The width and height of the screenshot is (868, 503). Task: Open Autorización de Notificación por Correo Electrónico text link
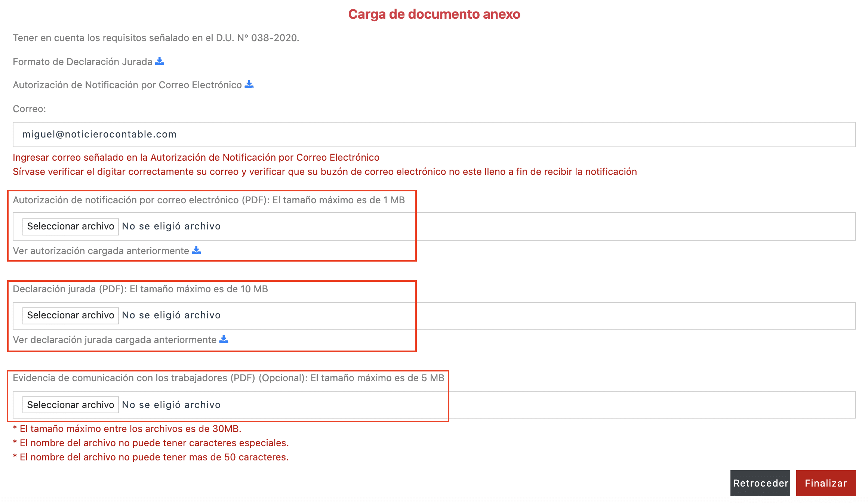pyautogui.click(x=127, y=85)
